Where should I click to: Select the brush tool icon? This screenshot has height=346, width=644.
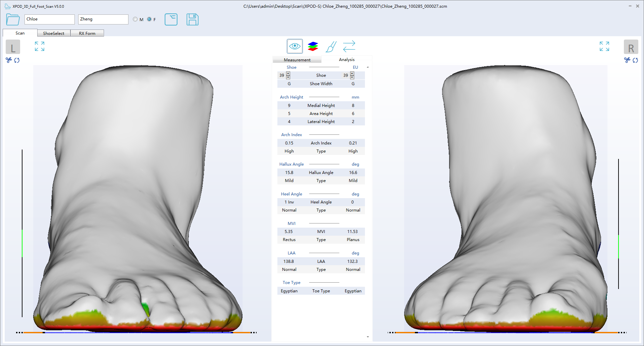pos(331,47)
